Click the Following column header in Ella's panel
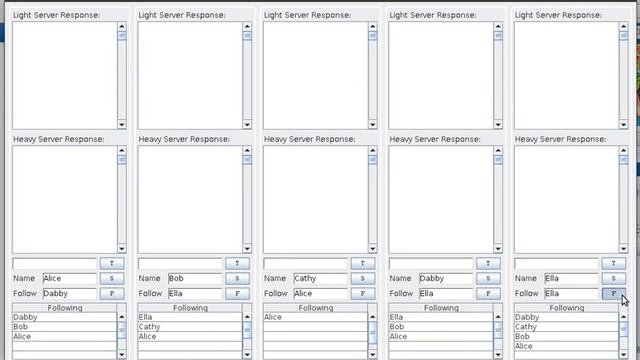The height and width of the screenshot is (360, 640). [x=566, y=308]
